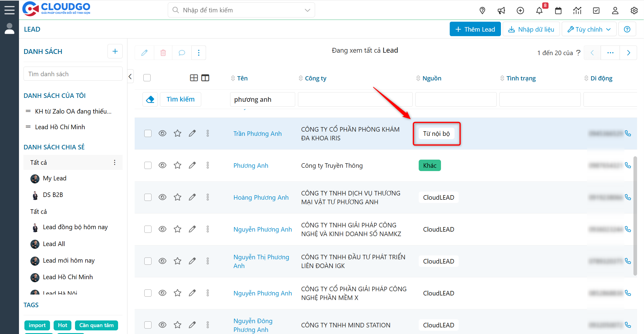Screen dimensions: 644x334
Task: Open the notifications bell icon
Action: 539,11
